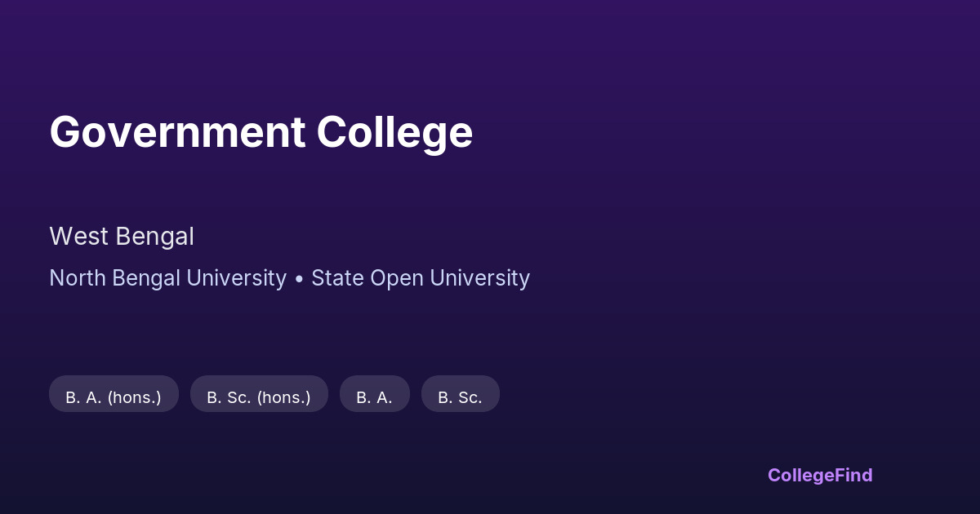980x514 pixels.
Task: Open the State Open University link
Action: (421, 278)
